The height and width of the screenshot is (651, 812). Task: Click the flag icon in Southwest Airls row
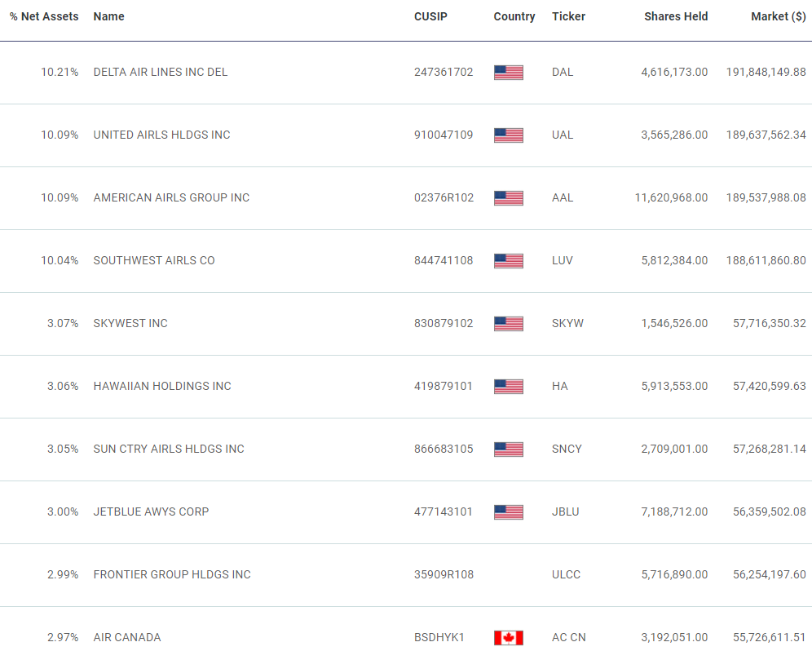coord(508,260)
